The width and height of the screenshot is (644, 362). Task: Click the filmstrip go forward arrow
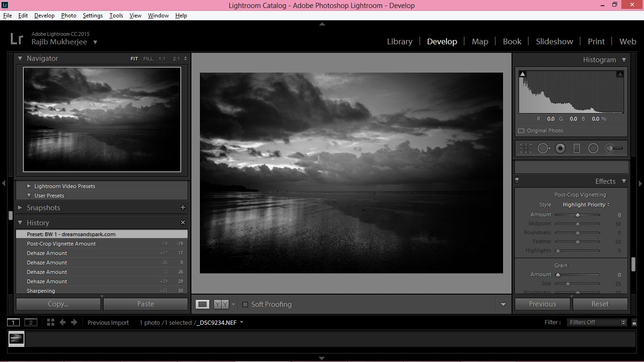74,322
